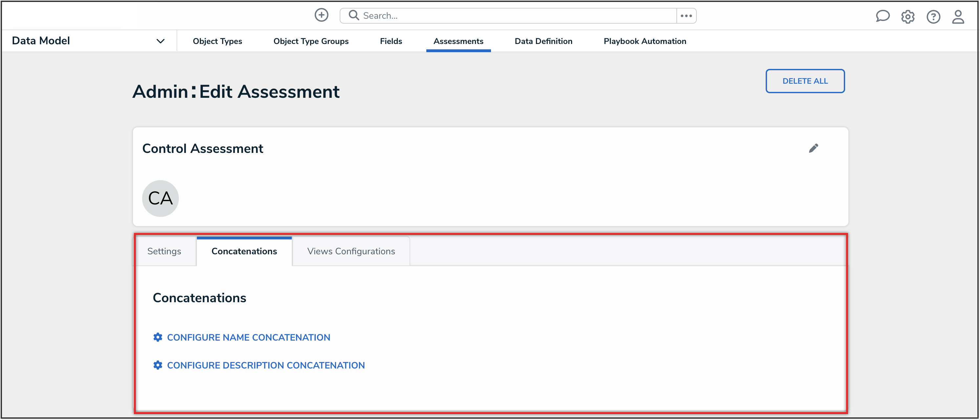980x420 pixels.
Task: Open Object Type Groups section
Action: (310, 41)
